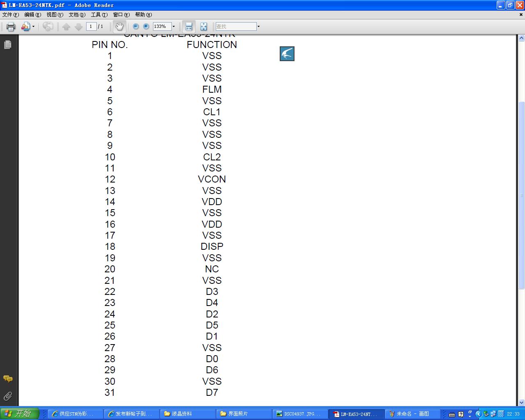Open the 编辑 (Edit) menu

[x=33, y=15]
